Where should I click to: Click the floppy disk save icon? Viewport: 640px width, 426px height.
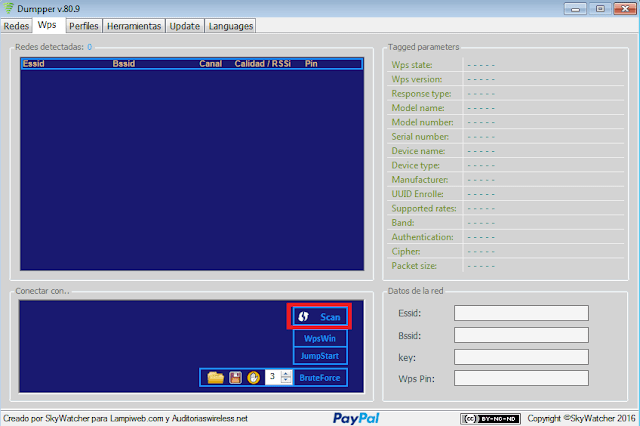[x=235, y=377]
